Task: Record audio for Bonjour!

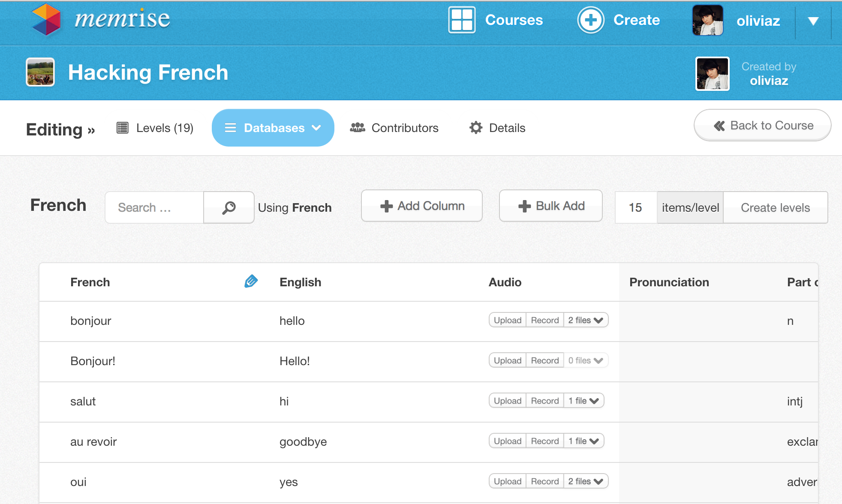Action: pyautogui.click(x=545, y=360)
